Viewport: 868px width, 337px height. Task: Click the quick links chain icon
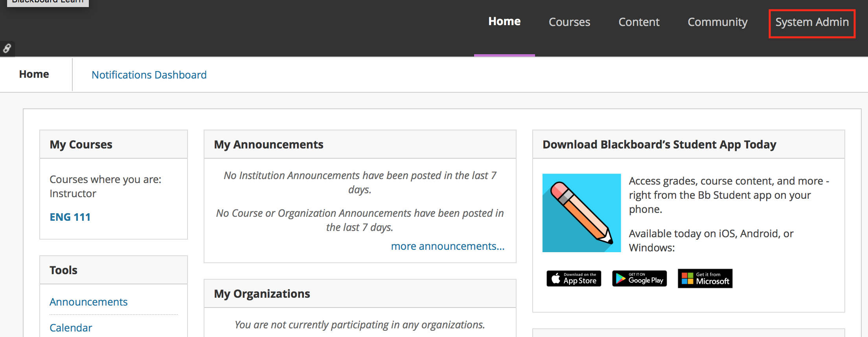pyautogui.click(x=7, y=48)
